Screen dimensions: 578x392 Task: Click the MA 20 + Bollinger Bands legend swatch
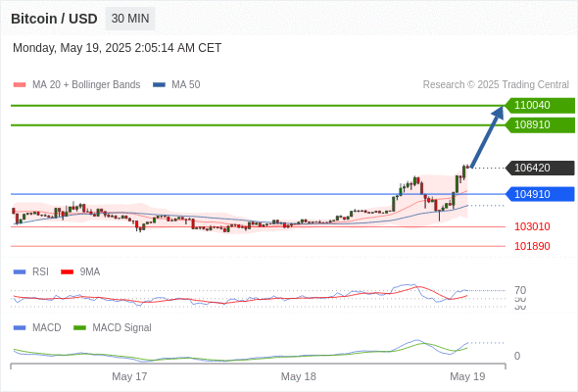click(20, 85)
